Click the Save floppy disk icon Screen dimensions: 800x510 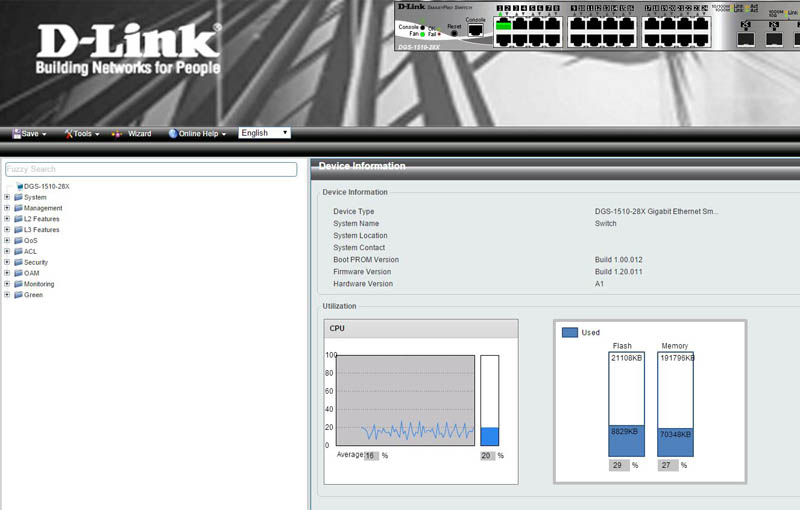click(17, 134)
